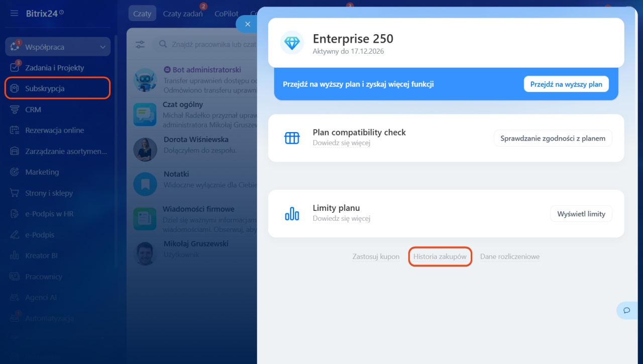
Task: Click Dowiedz się więcej under Plan compatibility check
Action: click(x=342, y=143)
